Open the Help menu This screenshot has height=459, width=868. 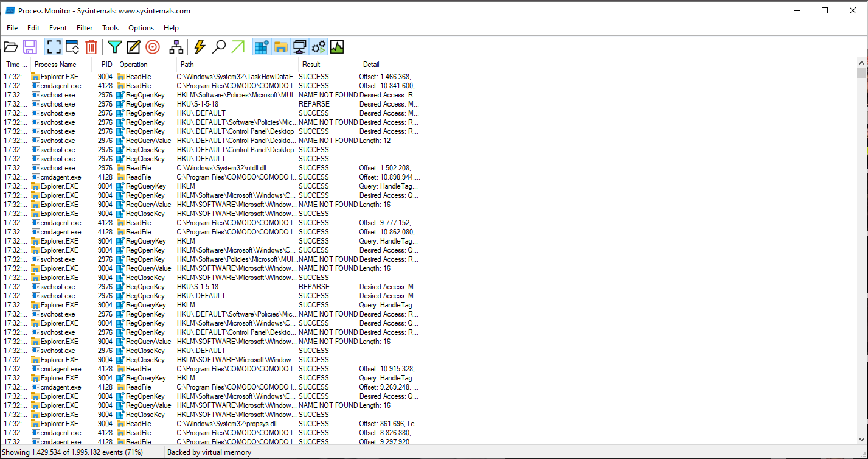pos(172,28)
